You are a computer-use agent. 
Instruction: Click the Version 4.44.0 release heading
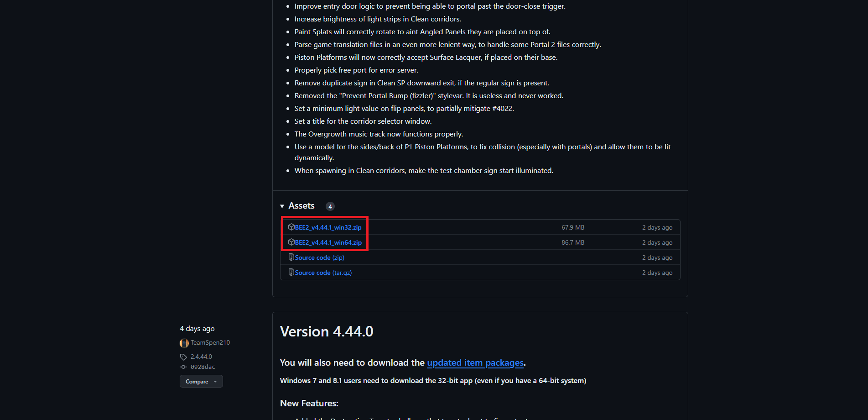coord(327,331)
